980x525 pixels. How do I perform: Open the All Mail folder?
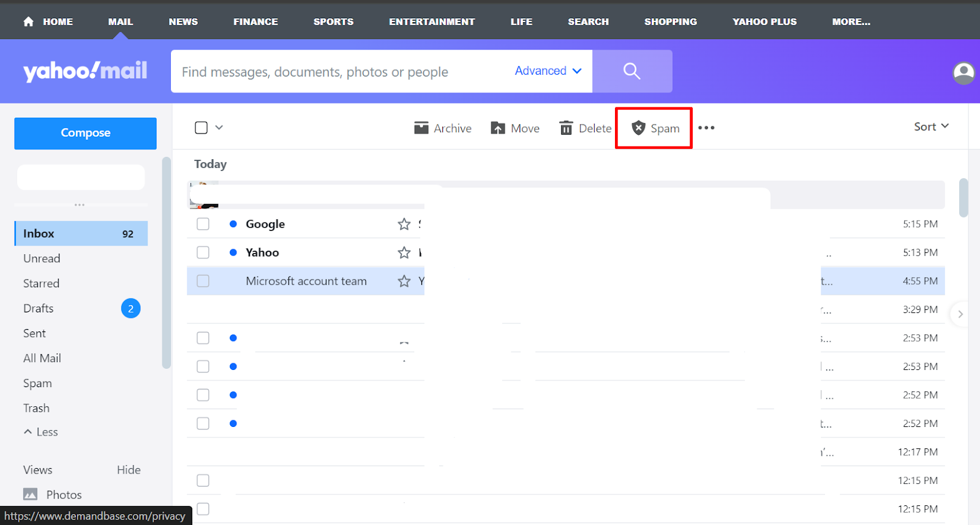42,358
